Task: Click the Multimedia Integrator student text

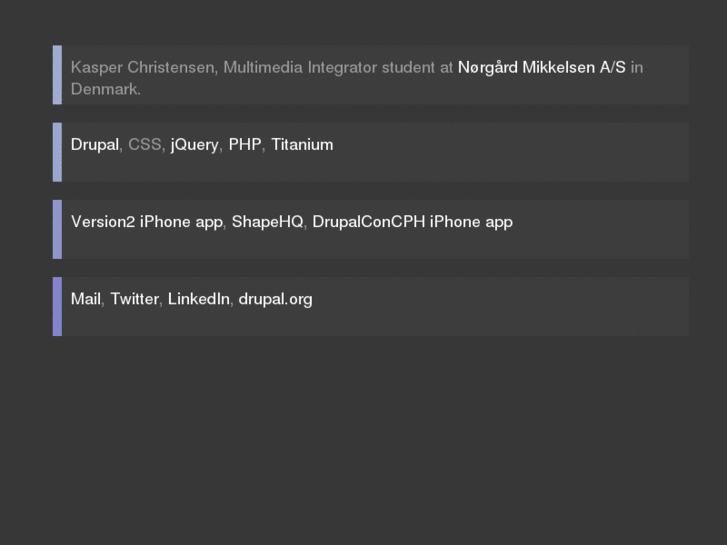Action: (323, 68)
